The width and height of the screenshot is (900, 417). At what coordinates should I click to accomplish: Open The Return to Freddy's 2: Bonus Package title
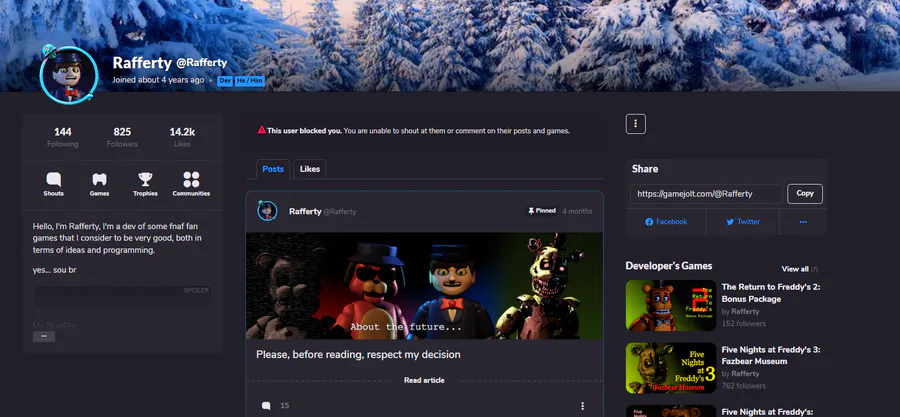pyautogui.click(x=770, y=293)
